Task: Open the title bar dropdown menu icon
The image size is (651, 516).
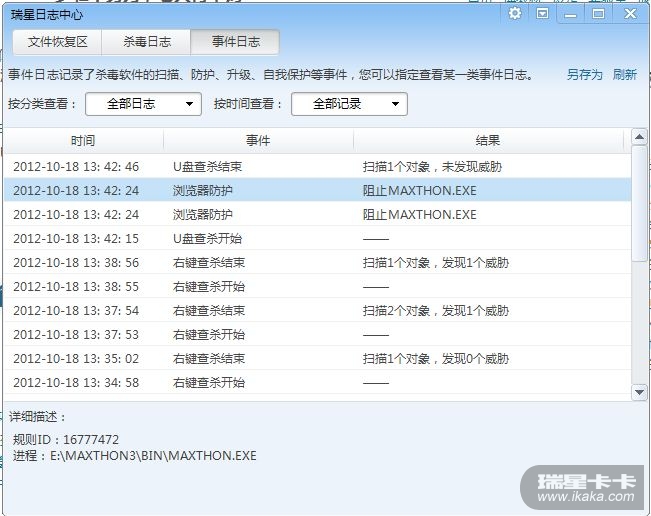Action: click(542, 14)
